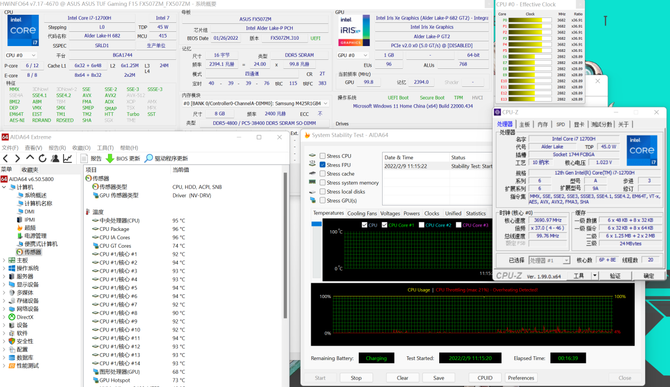
Task: Click the Save button
Action: tap(439, 378)
